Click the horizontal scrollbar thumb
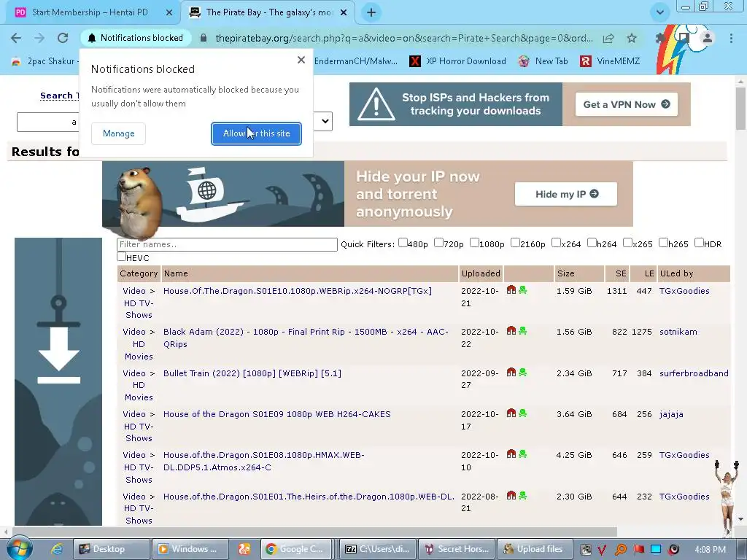 314,532
